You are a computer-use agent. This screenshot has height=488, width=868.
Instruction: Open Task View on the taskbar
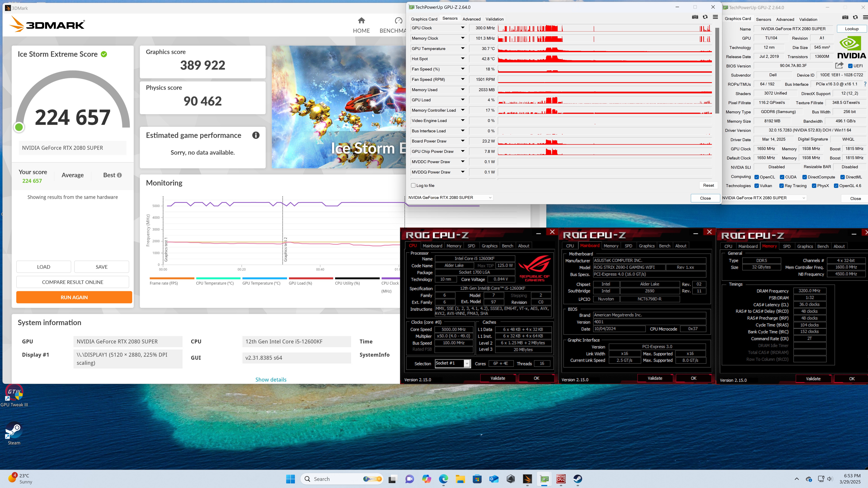pos(393,479)
